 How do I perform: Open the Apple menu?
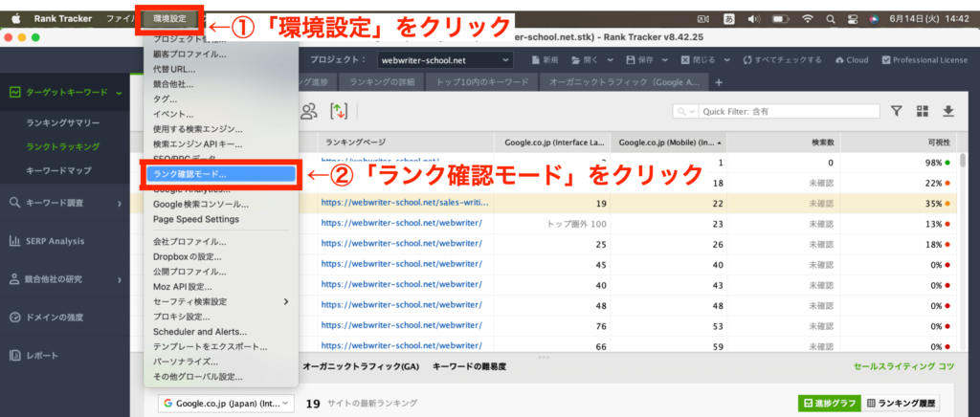pos(15,19)
